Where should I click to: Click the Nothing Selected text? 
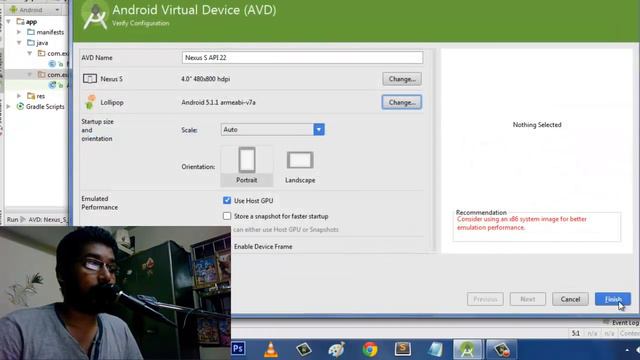pos(537,125)
